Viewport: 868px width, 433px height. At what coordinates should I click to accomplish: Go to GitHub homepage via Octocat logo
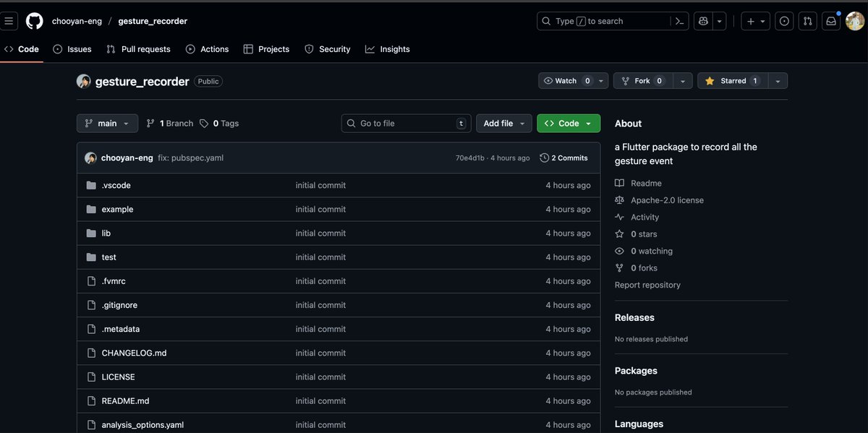coord(34,21)
